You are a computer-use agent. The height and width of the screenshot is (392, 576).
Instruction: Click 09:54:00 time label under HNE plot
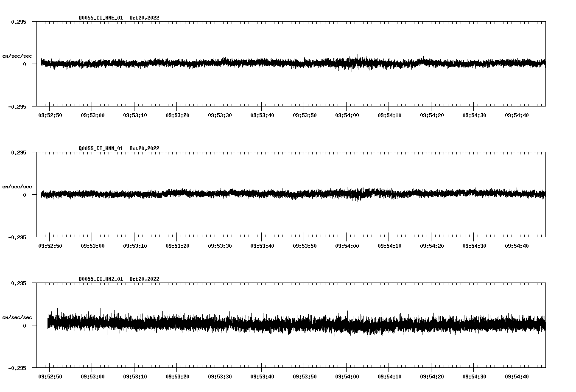(347, 115)
